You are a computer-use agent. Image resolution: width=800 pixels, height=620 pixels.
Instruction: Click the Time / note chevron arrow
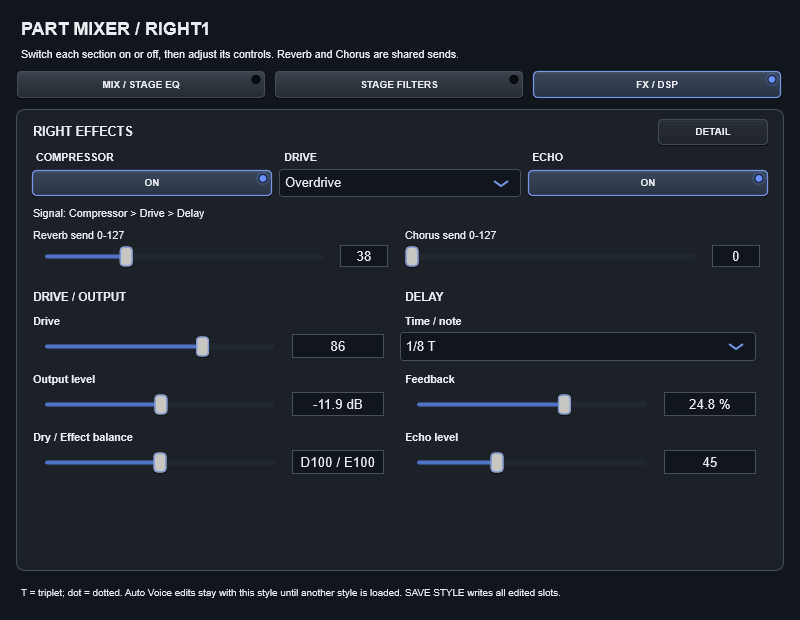coord(736,346)
